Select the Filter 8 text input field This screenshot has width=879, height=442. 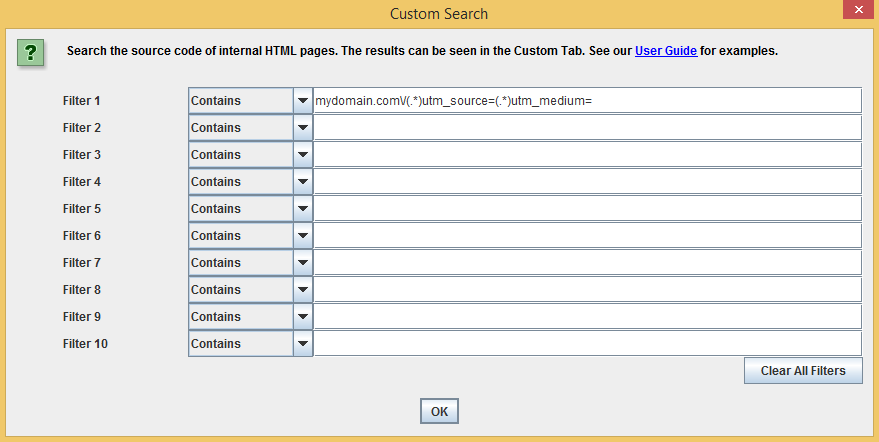tap(587, 289)
